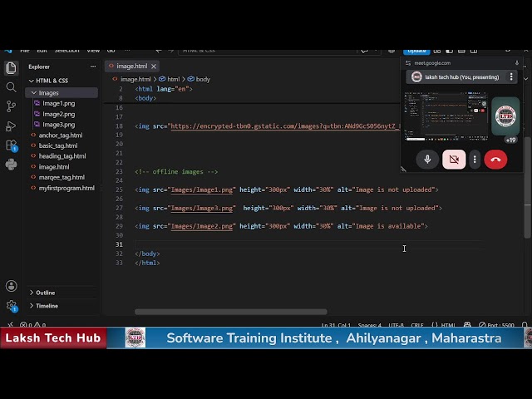The height and width of the screenshot is (399, 532).
Task: Open myfirstprogram.html file
Action: (x=66, y=188)
